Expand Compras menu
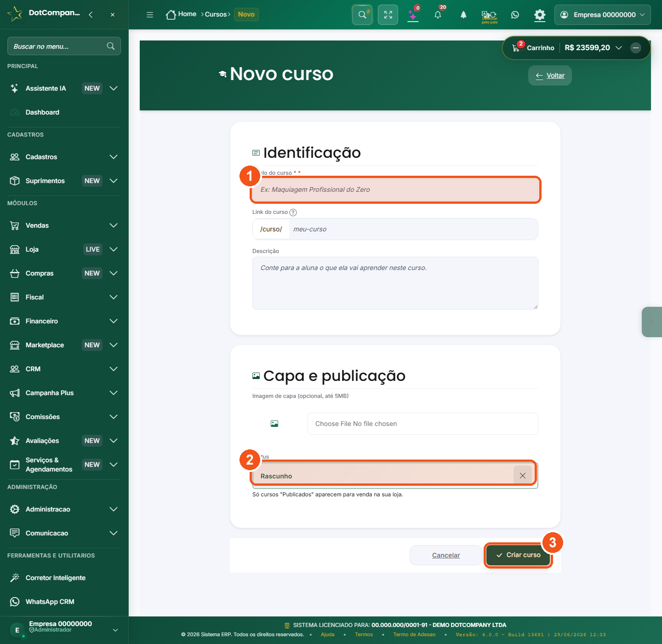Screen dimensions: 662x644 [114, 273]
